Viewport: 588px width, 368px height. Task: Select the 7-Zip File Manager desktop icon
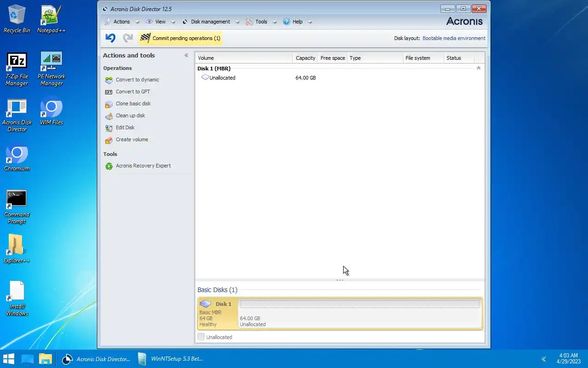tap(17, 69)
